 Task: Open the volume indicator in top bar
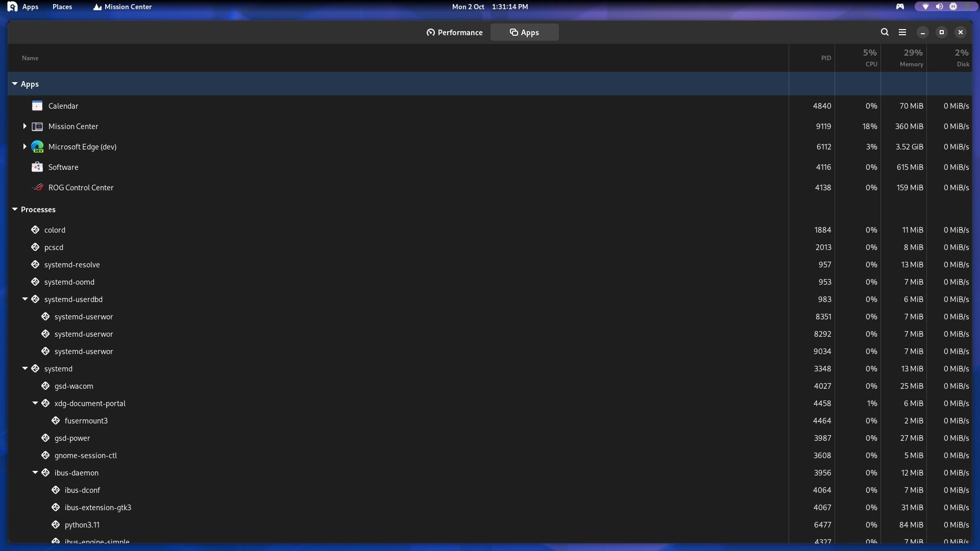coord(939,7)
